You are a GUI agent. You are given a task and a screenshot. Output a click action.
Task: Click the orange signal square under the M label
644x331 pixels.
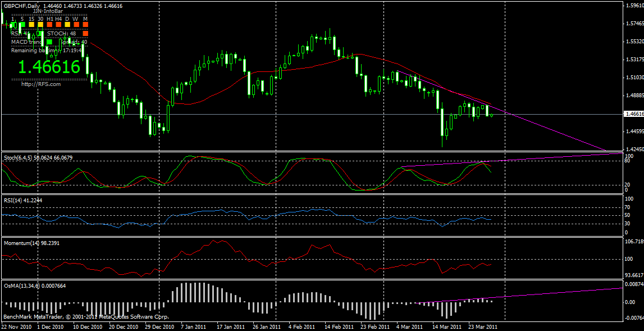coord(85,25)
